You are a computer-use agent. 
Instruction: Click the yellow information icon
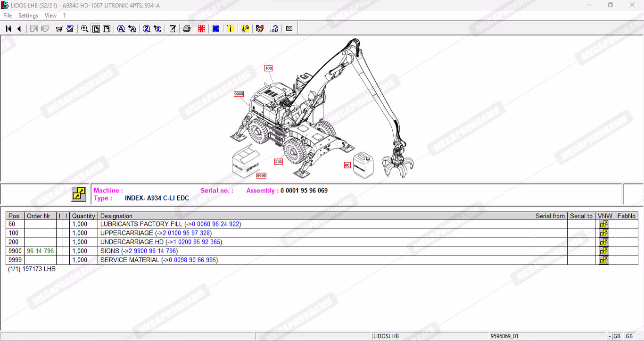pyautogui.click(x=230, y=29)
